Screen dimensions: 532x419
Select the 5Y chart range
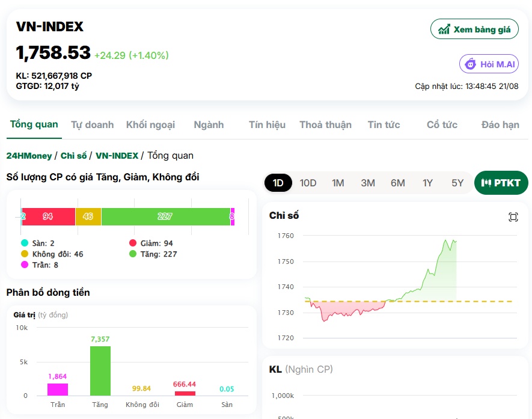tap(457, 183)
